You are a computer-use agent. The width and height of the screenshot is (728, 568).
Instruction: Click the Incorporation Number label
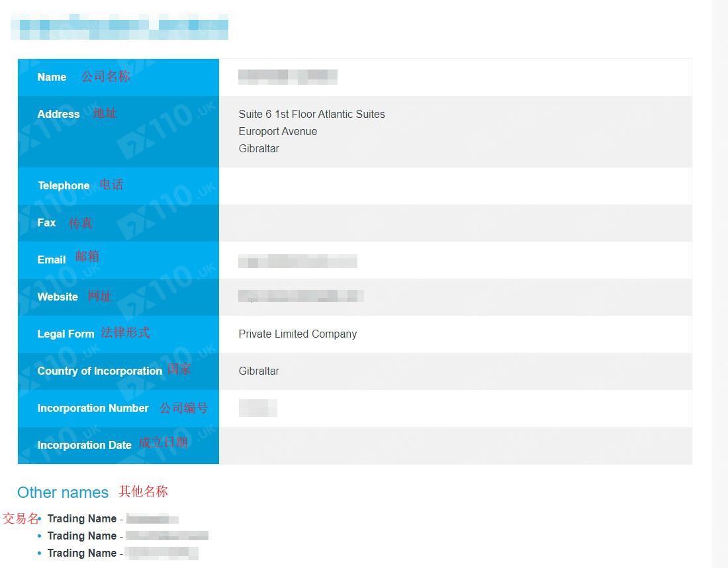(93, 408)
